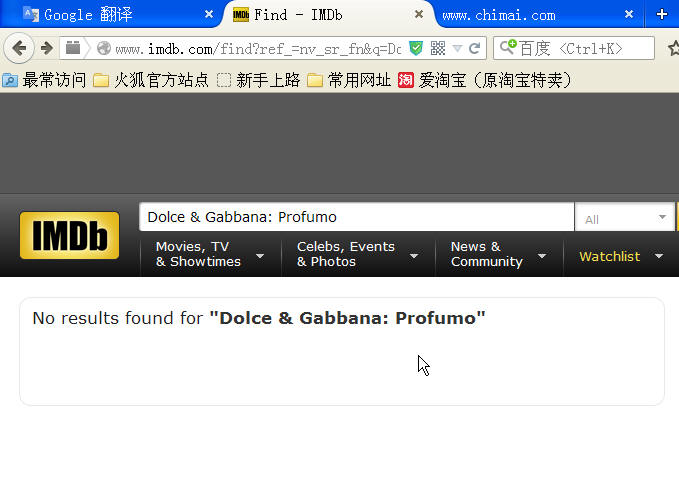Click the IMDb favicon on the tab
Viewport: 679px width, 491px height.
[241, 15]
